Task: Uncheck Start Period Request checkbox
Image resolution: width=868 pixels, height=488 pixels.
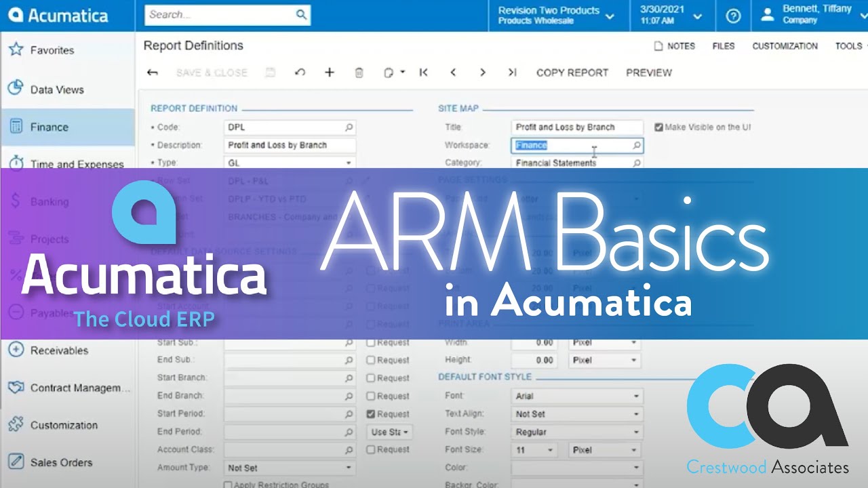Action: tap(371, 413)
